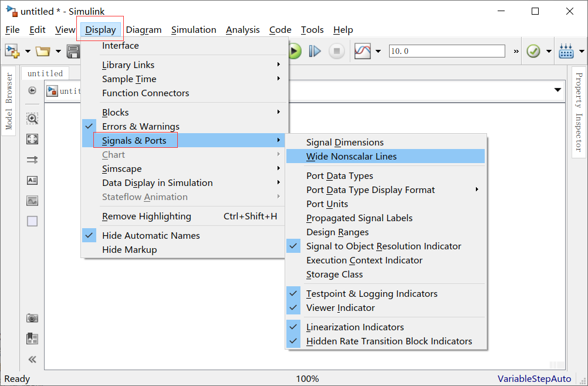Open the Model Browser side panel

coord(9,101)
